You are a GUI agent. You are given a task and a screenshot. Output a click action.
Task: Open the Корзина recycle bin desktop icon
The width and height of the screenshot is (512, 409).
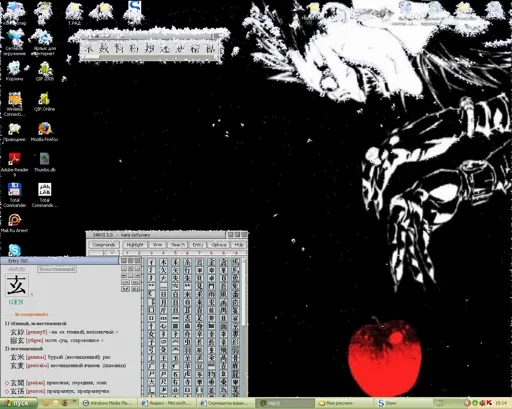click(14, 71)
